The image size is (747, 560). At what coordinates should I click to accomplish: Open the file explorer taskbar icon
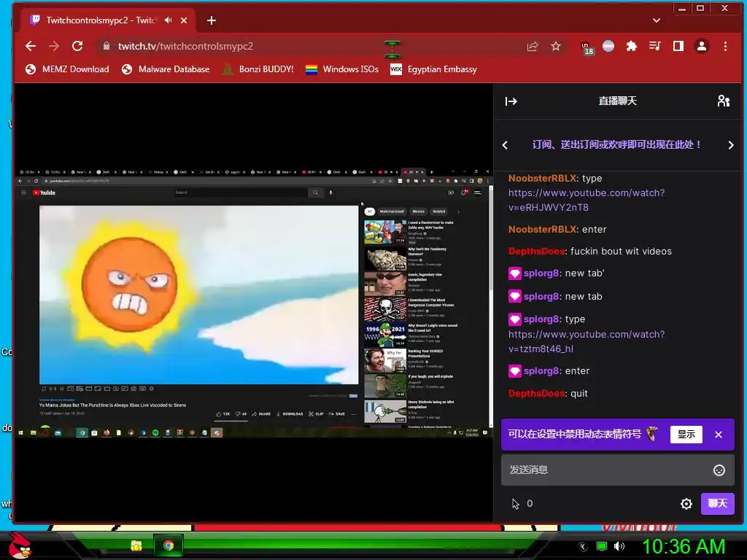click(x=136, y=545)
